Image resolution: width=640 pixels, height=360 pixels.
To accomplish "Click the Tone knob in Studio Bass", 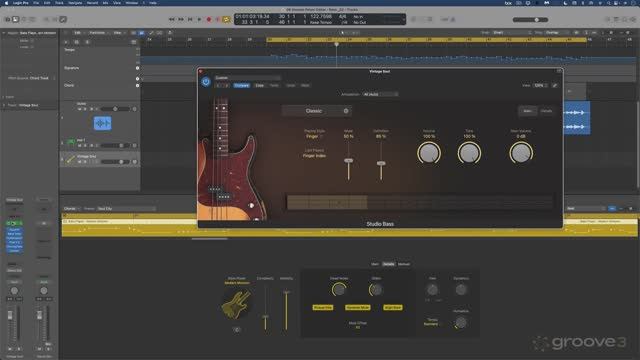I will click(469, 153).
